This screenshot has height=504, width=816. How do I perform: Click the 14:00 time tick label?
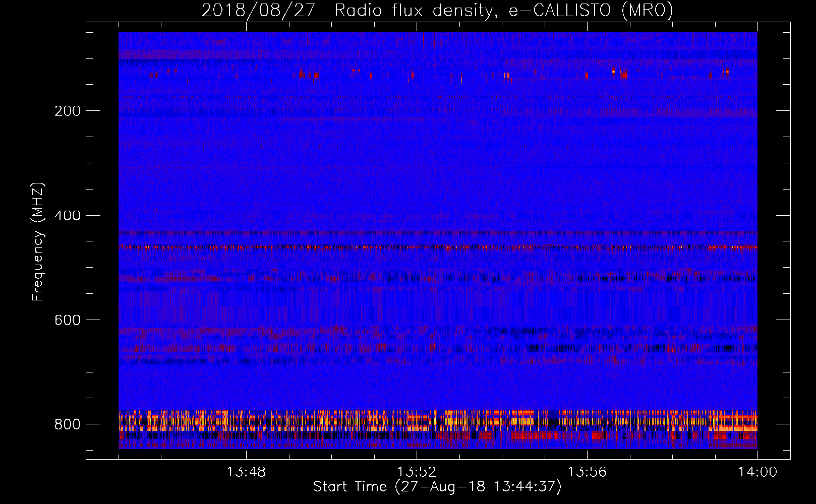(757, 472)
